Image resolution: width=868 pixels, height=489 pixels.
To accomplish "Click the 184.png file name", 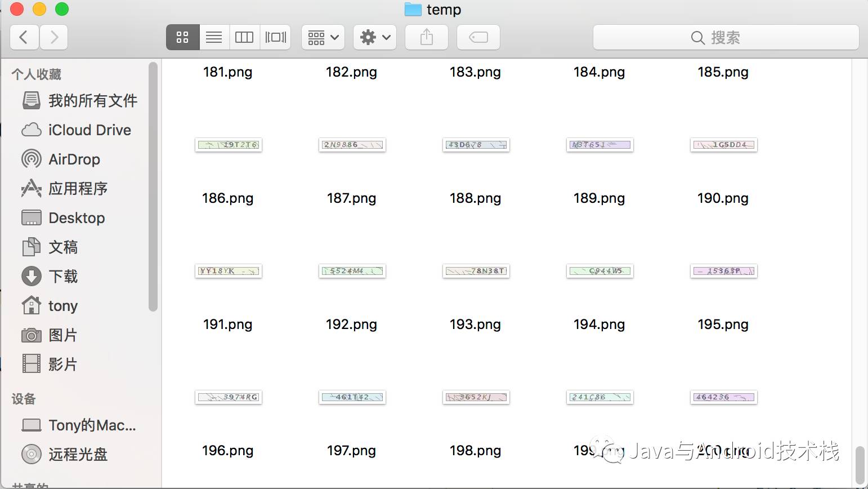I will click(x=599, y=73).
